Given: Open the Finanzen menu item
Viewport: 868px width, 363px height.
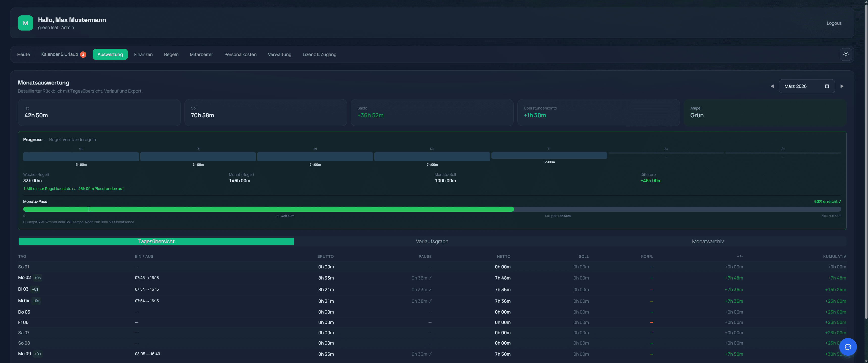Looking at the screenshot, I should coord(143,54).
